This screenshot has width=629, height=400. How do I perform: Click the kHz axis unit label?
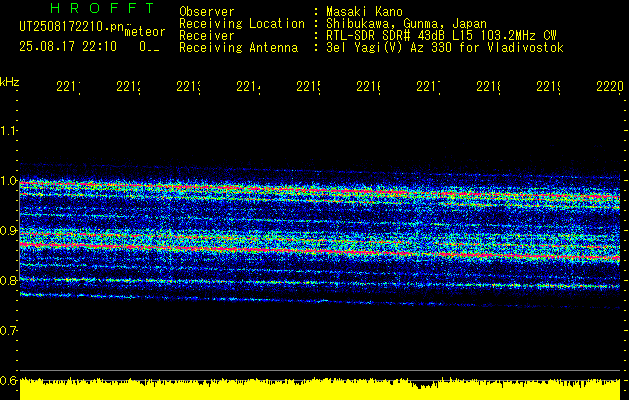pyautogui.click(x=10, y=83)
